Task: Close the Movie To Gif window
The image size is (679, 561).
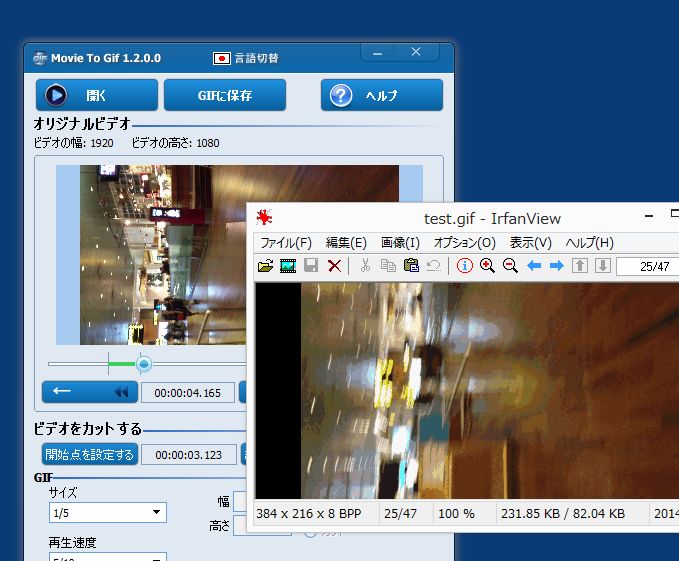Action: pos(416,52)
